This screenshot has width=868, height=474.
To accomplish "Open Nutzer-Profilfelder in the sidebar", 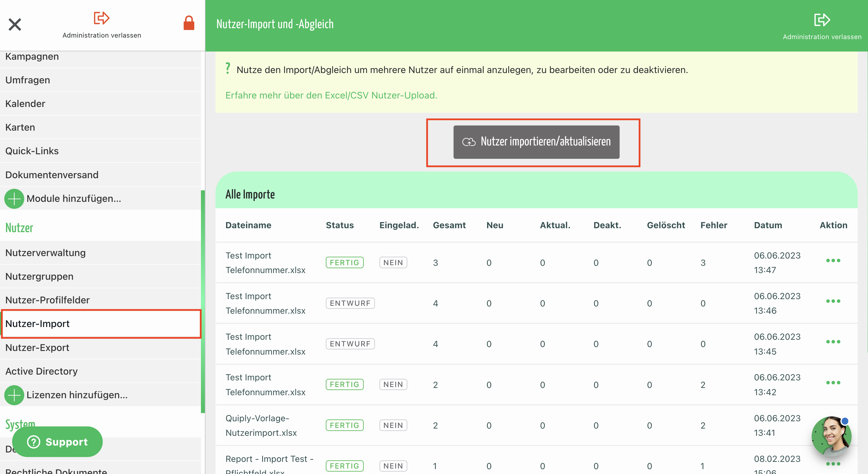I will point(100,300).
